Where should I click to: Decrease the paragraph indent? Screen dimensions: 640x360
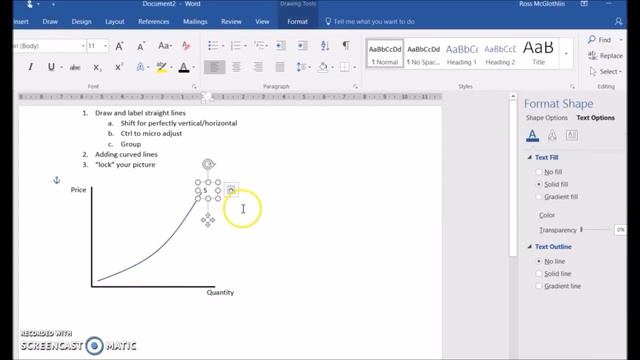[x=281, y=45]
